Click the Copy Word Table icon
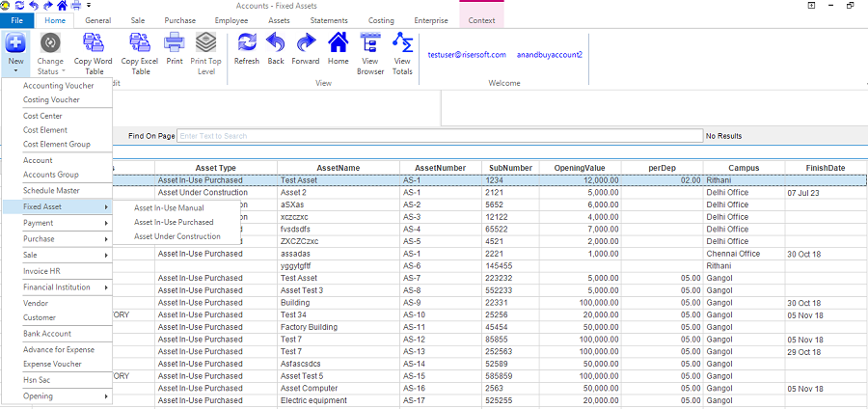Viewport: 868px width, 409px height. pos(95,52)
